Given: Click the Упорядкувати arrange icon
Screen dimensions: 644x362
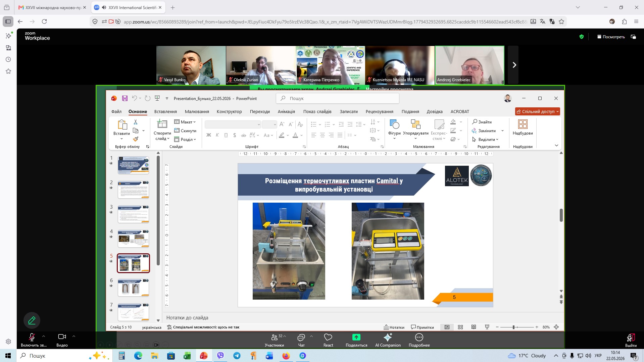Looking at the screenshot, I should (x=415, y=129).
